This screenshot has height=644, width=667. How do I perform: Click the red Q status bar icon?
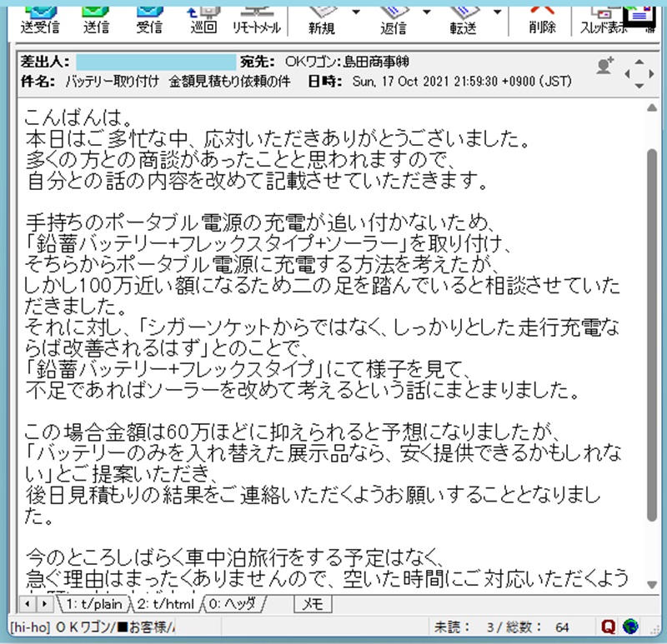[610, 627]
